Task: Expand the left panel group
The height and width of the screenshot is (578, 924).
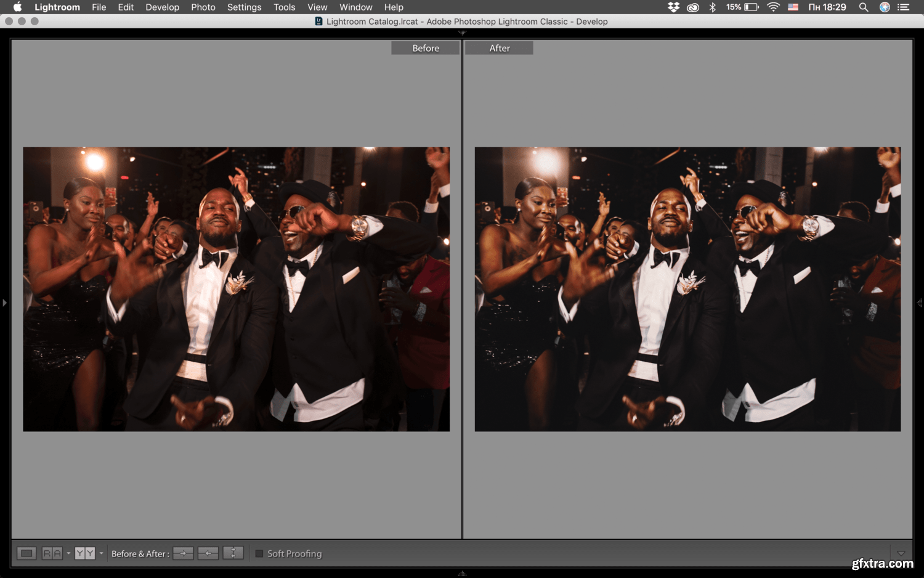Action: coord(4,303)
